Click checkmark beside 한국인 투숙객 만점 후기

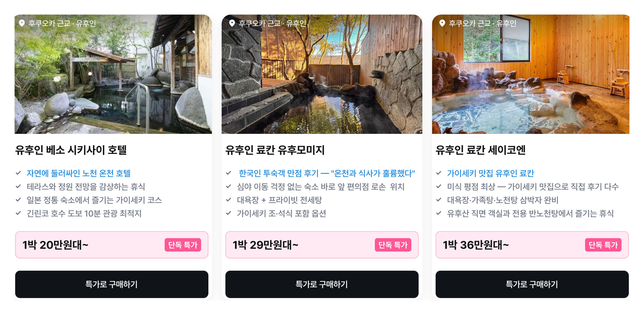pyautogui.click(x=229, y=173)
